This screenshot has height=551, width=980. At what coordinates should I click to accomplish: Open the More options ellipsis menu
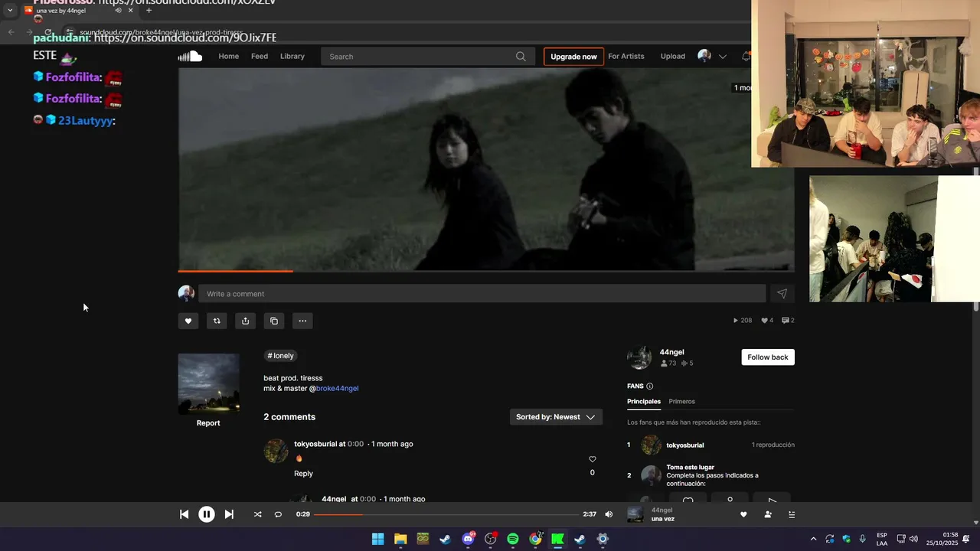(302, 321)
